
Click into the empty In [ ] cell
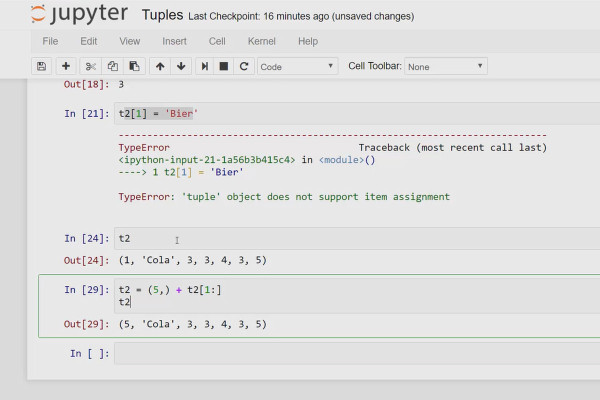357,353
